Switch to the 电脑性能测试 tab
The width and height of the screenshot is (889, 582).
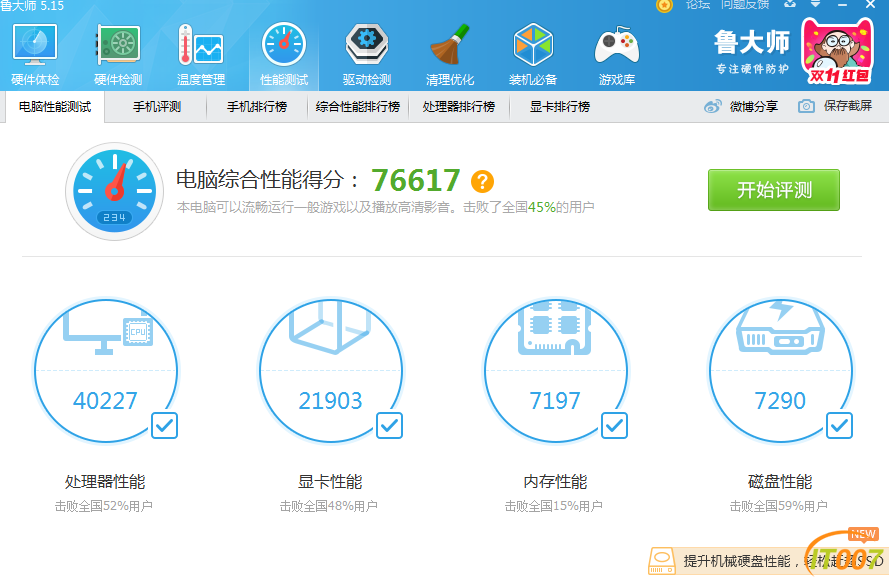pos(54,107)
